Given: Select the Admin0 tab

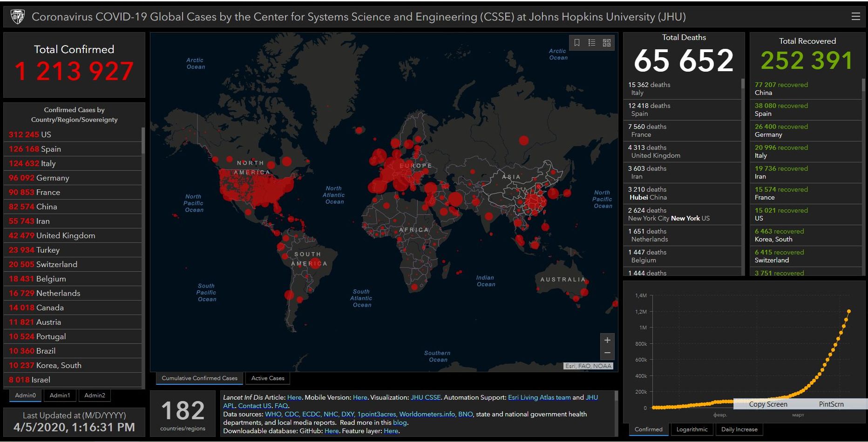Looking at the screenshot, I should tap(25, 395).
